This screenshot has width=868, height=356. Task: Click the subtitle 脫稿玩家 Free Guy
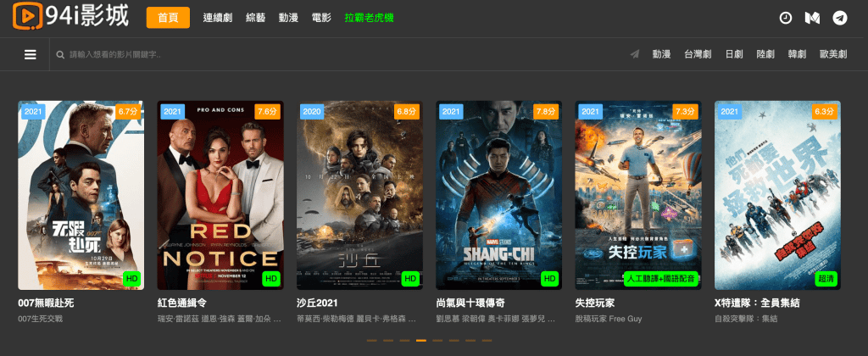point(609,319)
